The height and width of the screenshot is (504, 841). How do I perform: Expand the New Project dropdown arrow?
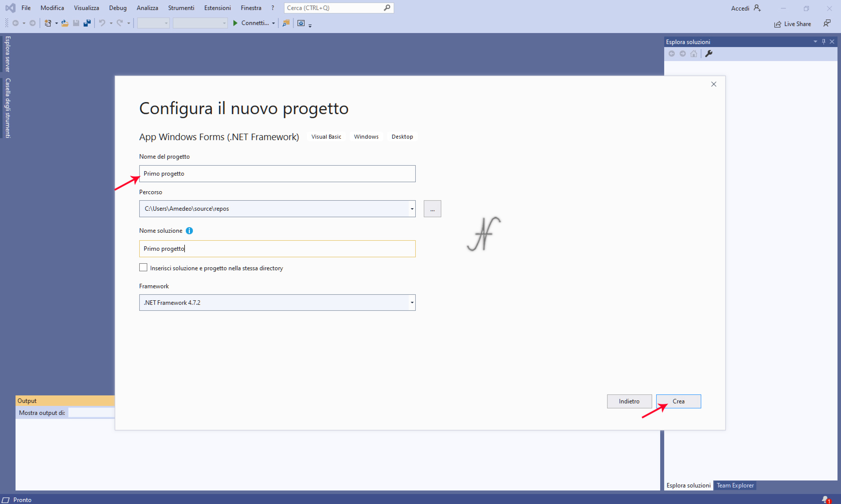click(56, 23)
